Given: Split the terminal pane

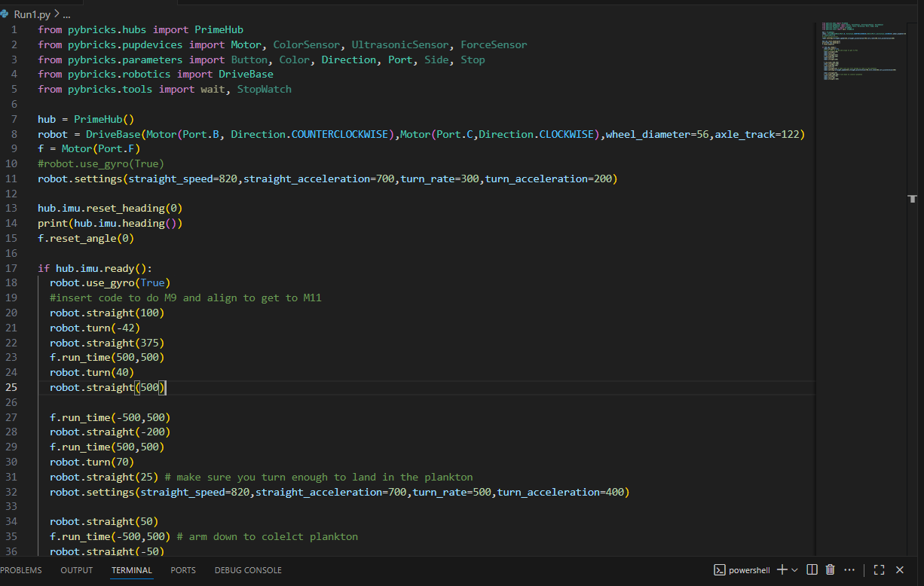Looking at the screenshot, I should click(x=812, y=570).
